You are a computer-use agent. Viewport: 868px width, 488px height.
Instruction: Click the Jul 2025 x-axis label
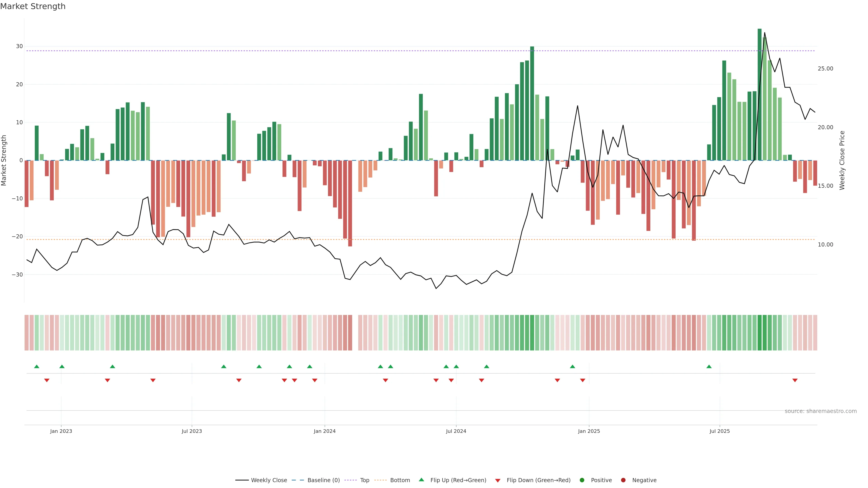pos(719,431)
